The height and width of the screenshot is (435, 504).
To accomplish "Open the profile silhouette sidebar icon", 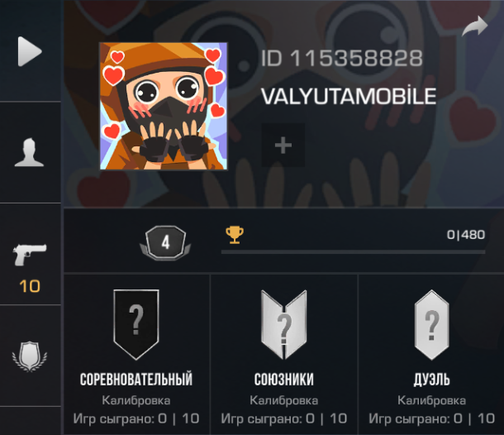I will point(29,152).
